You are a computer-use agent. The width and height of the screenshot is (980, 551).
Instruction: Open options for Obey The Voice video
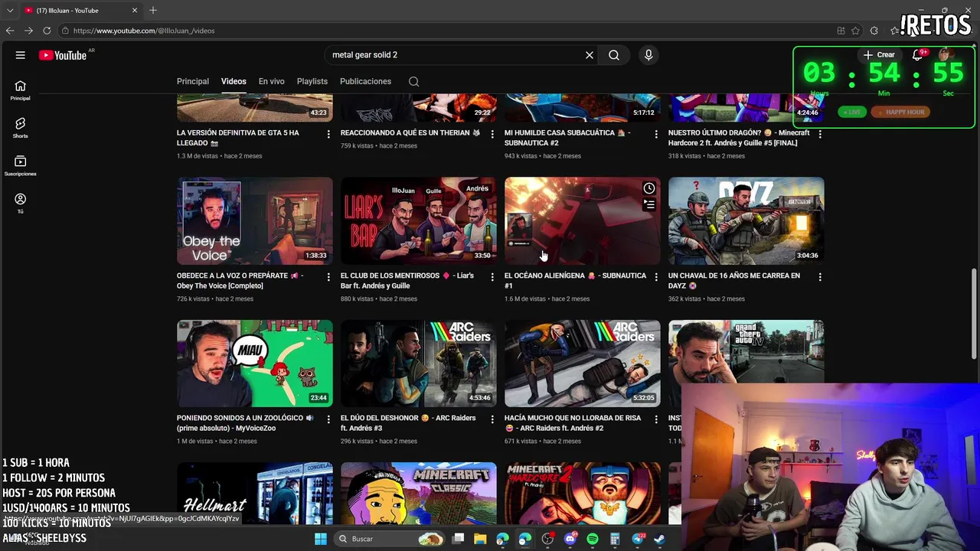click(x=328, y=277)
